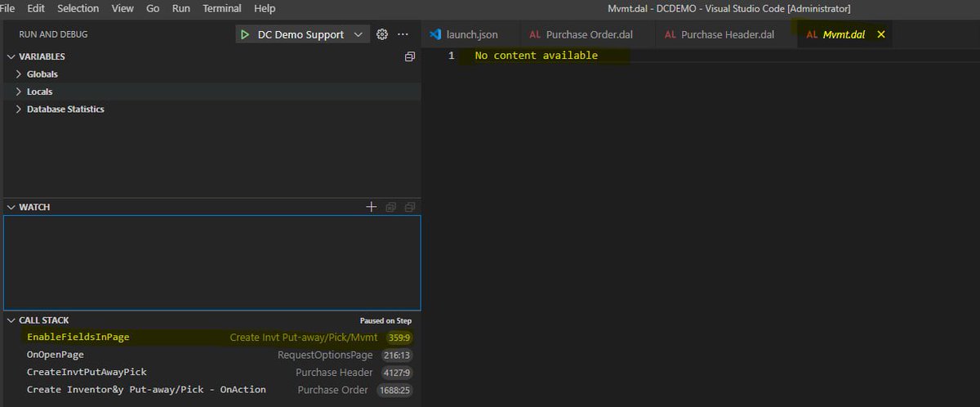Image resolution: width=980 pixels, height=407 pixels.
Task: Click line badge 216:13
Action: 396,355
